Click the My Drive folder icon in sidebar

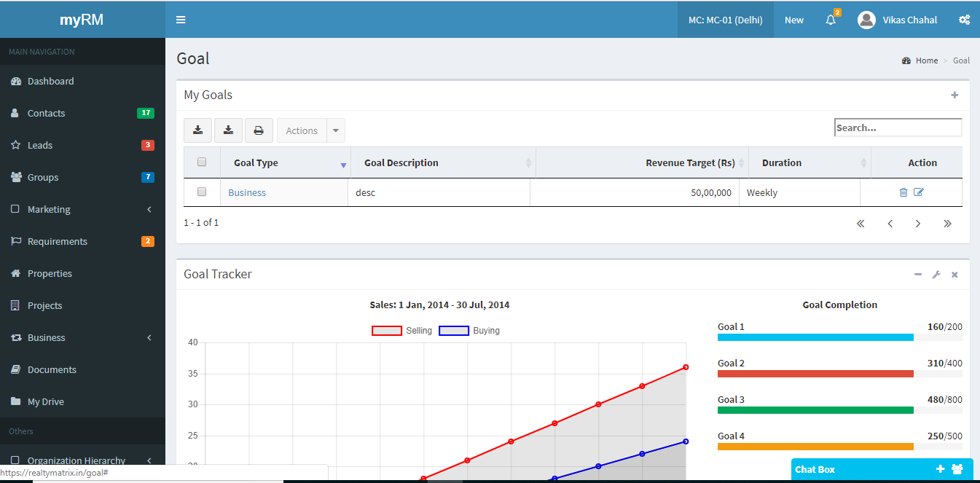(15, 401)
